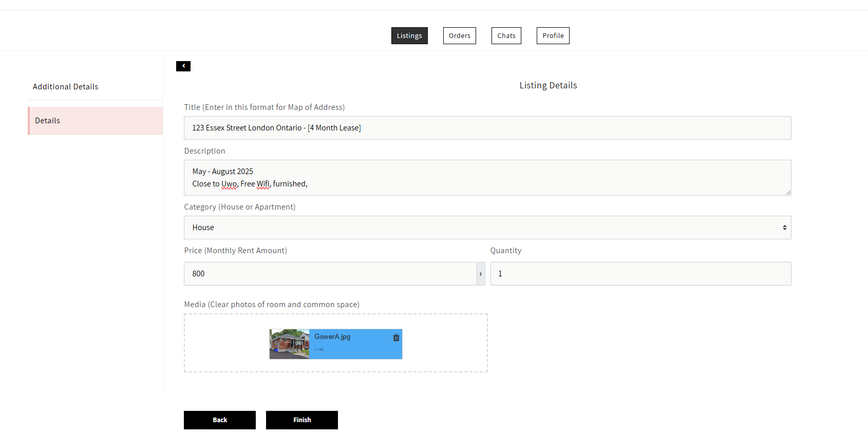Click inside the Description text area
The image size is (868, 435).
(x=487, y=178)
